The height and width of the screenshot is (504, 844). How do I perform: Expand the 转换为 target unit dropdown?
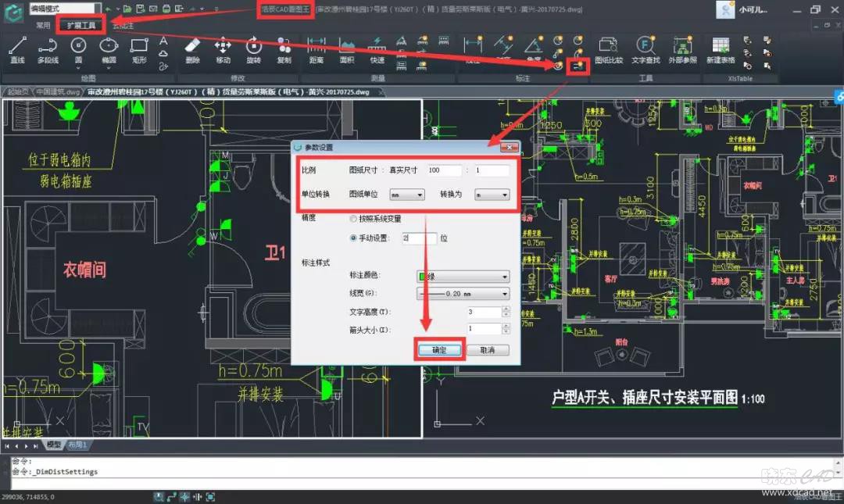pos(492,195)
